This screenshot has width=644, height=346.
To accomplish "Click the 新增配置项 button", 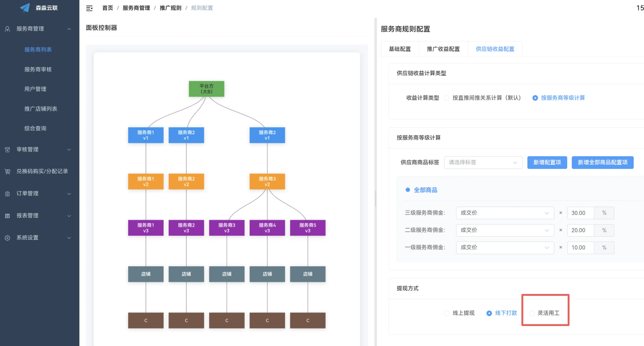I will (x=547, y=162).
